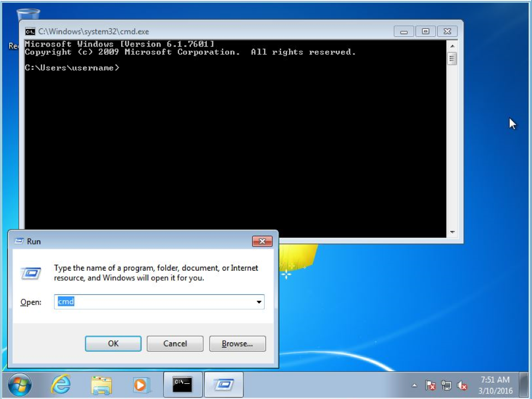This screenshot has width=532, height=399.
Task: Select the cmd.exe window on the taskbar
Action: [184, 384]
